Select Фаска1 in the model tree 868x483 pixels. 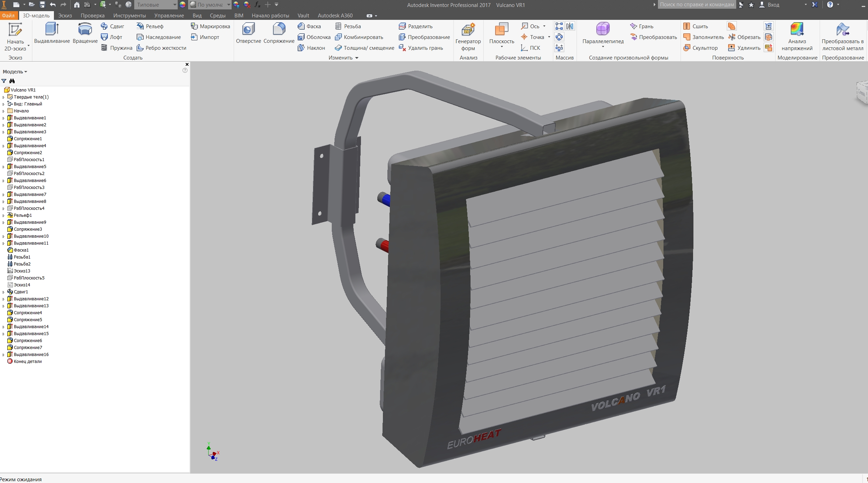[18, 250]
